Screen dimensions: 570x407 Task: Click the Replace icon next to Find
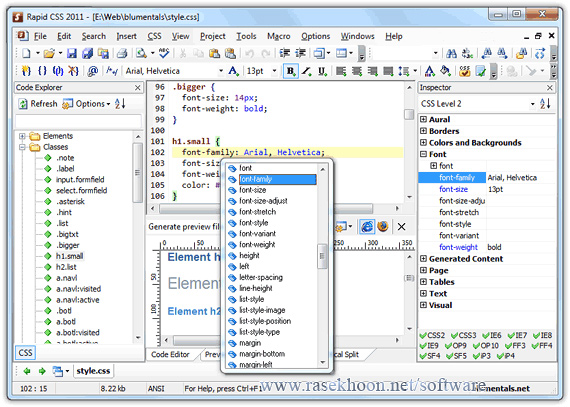(x=467, y=54)
